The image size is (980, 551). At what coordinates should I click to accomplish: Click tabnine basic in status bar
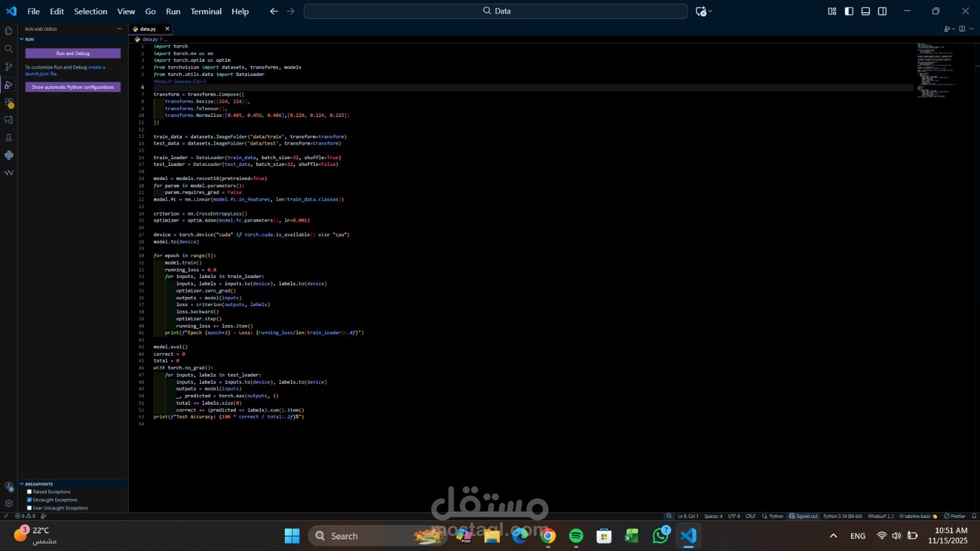pyautogui.click(x=918, y=516)
